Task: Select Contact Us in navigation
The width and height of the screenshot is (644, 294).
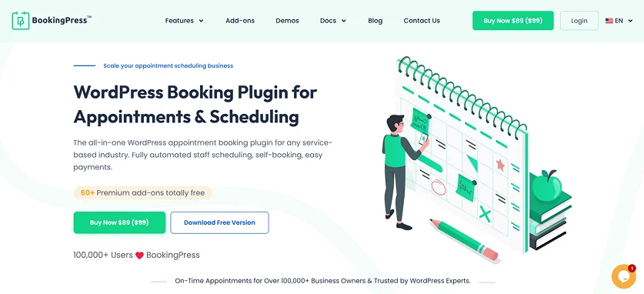Action: pyautogui.click(x=422, y=21)
